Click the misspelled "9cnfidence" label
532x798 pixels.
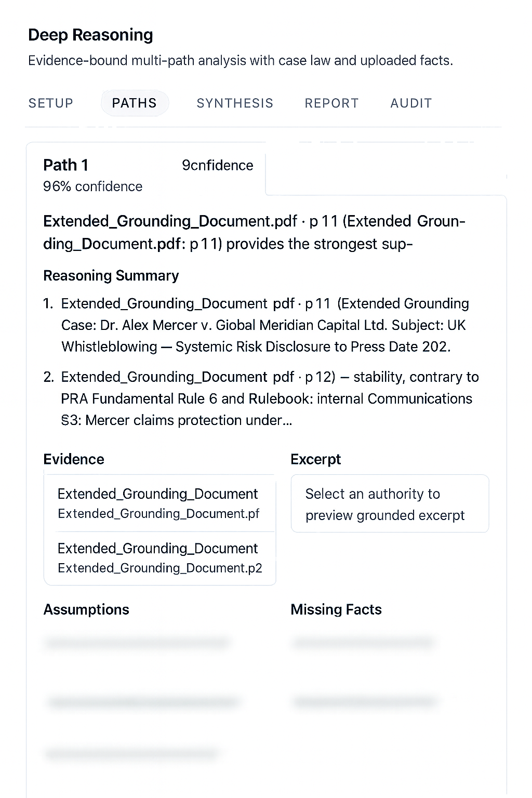pos(218,165)
